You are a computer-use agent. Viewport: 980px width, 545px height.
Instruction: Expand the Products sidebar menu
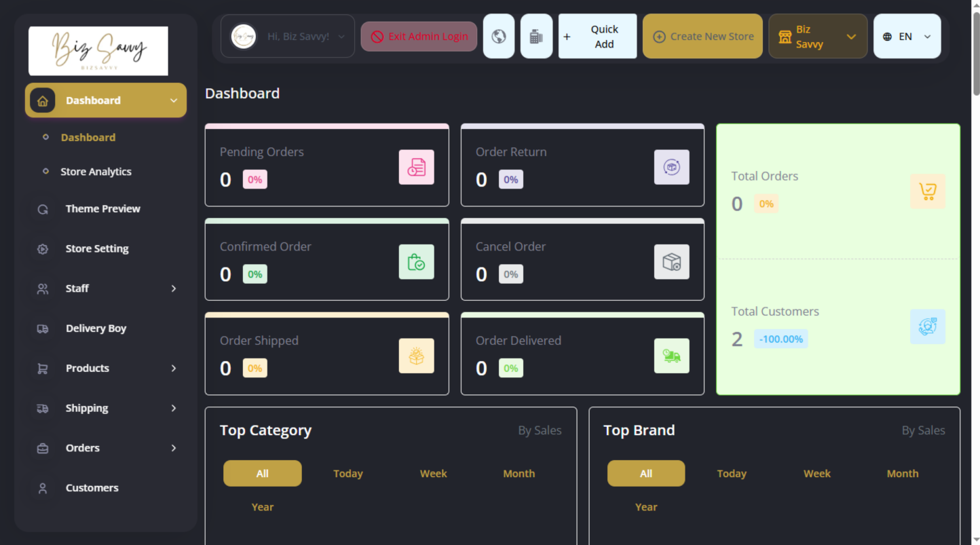tap(106, 369)
